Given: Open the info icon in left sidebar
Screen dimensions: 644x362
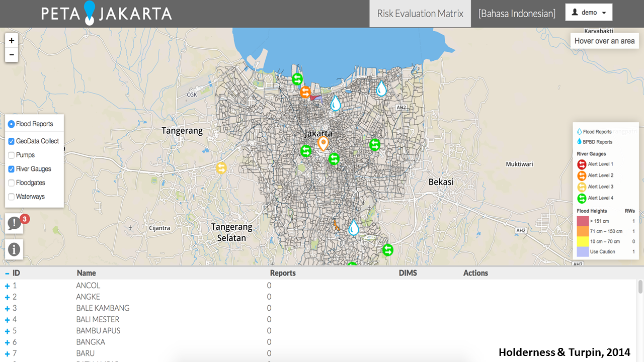Looking at the screenshot, I should pos(14,249).
